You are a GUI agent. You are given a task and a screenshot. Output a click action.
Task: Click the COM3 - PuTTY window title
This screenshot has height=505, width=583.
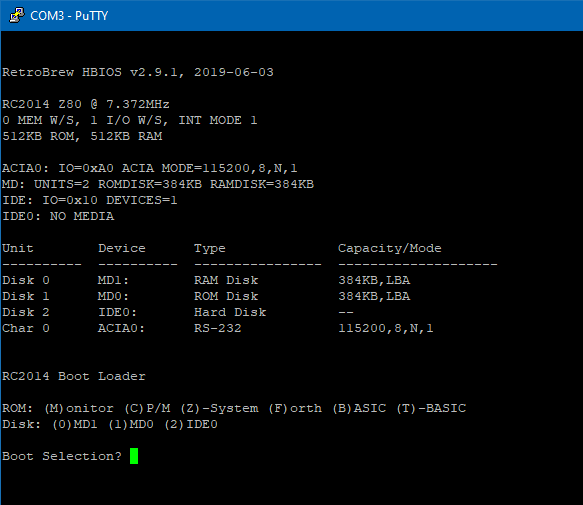[69, 16]
